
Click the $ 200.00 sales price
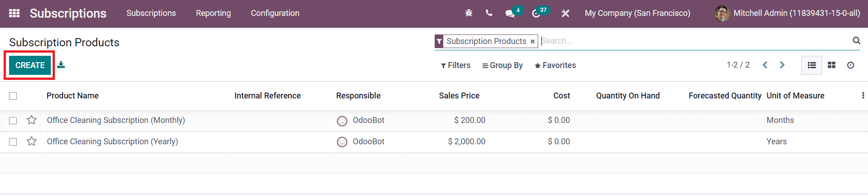point(470,120)
